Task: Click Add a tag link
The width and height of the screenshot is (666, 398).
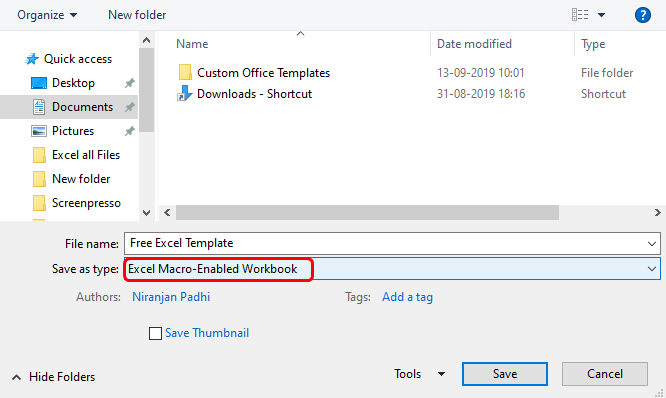Action: click(x=407, y=297)
